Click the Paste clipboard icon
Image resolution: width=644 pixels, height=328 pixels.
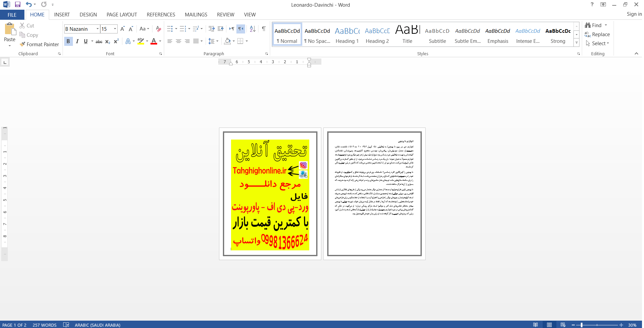tap(10, 29)
